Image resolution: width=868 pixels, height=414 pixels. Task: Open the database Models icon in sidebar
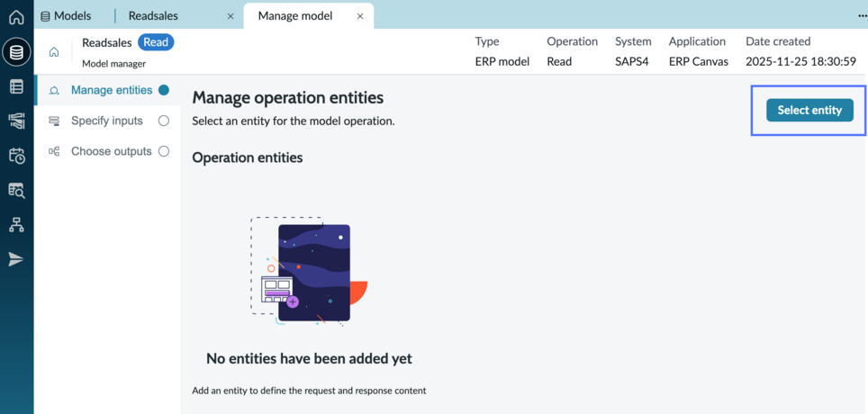[x=16, y=52]
